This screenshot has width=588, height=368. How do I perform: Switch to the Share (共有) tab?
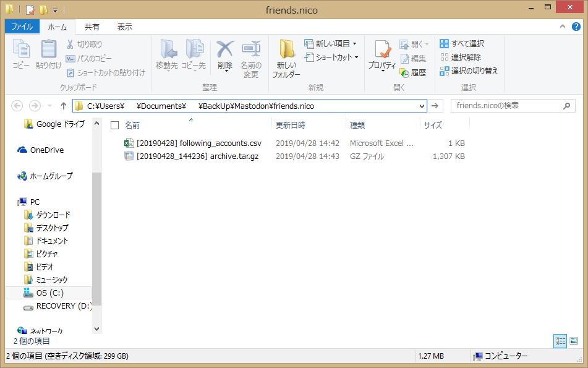tap(92, 27)
